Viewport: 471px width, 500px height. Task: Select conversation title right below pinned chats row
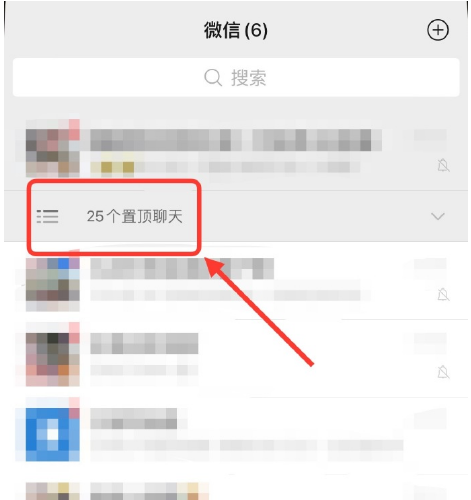pyautogui.click(x=182, y=268)
